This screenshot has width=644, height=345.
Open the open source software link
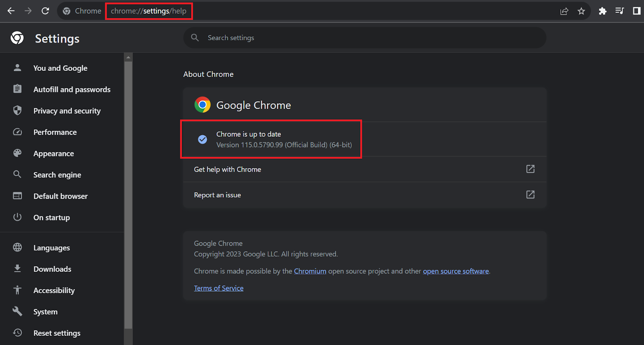coord(456,271)
